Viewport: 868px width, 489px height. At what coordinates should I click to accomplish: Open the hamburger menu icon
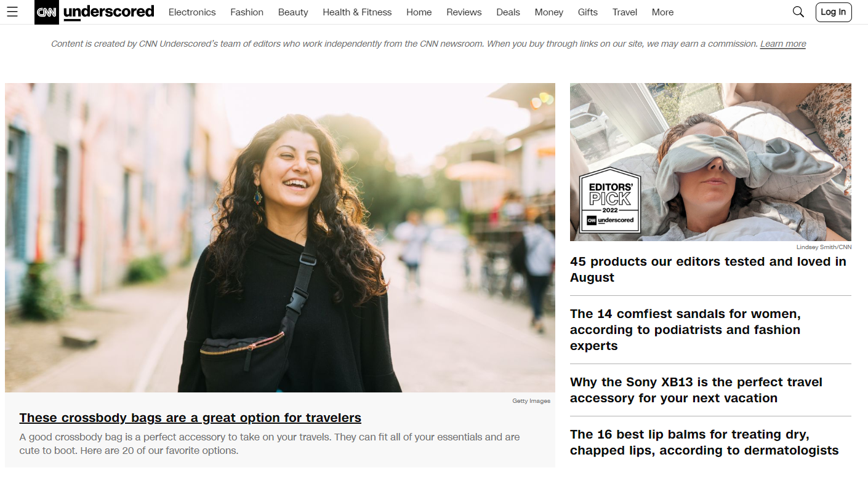[x=12, y=12]
